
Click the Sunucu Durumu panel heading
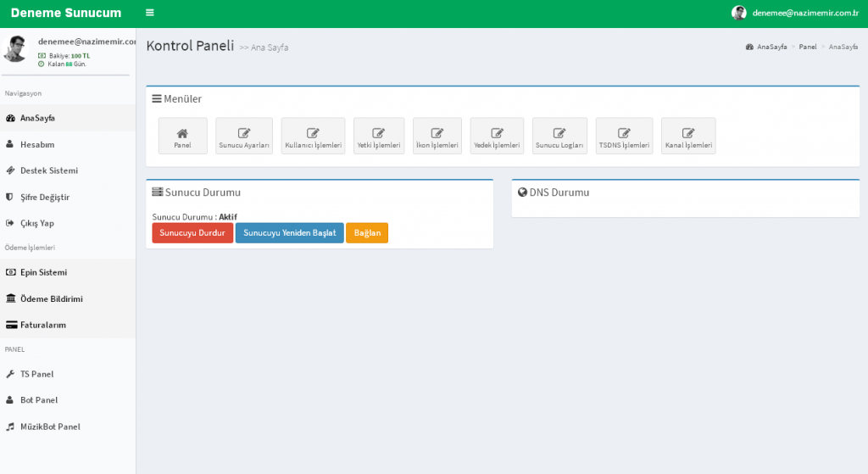tap(197, 192)
